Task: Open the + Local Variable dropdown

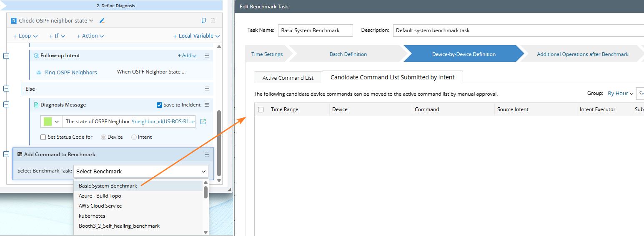Action: [x=196, y=36]
